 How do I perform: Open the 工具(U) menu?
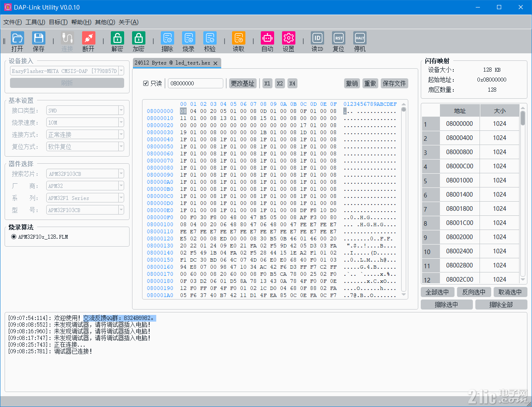pos(35,22)
